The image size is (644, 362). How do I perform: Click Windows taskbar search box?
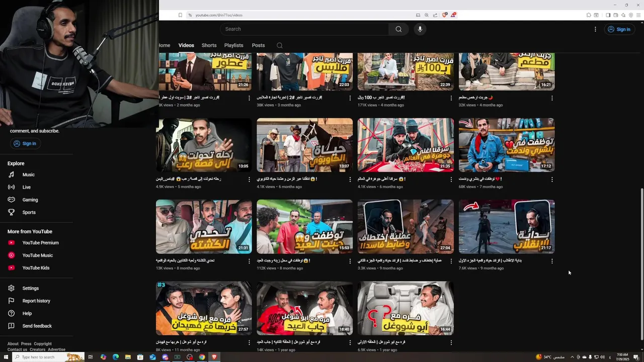(48, 357)
